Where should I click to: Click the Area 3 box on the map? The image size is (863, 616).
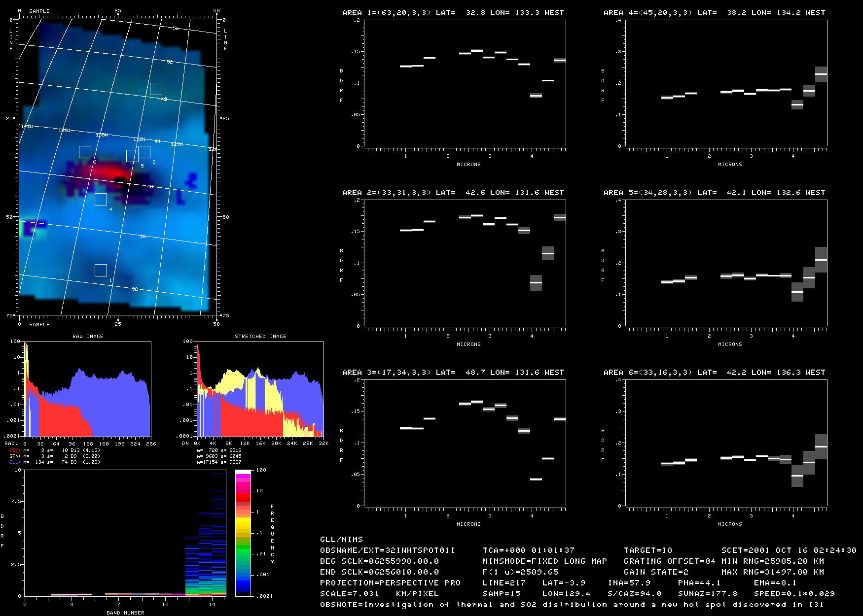click(x=156, y=89)
